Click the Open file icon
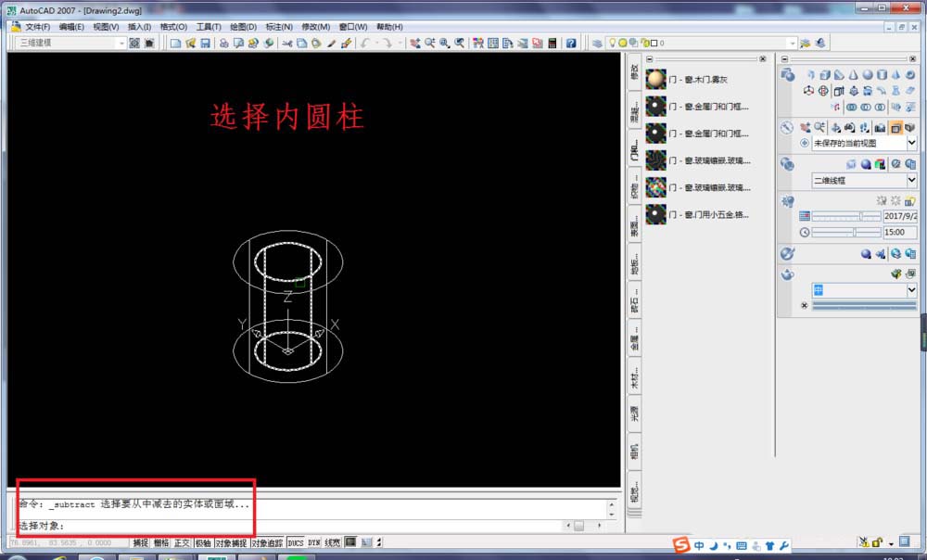Screen dimensions: 927x560 [x=190, y=44]
